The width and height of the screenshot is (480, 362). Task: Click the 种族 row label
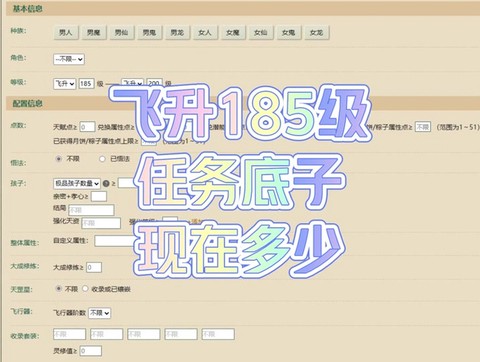(x=18, y=31)
